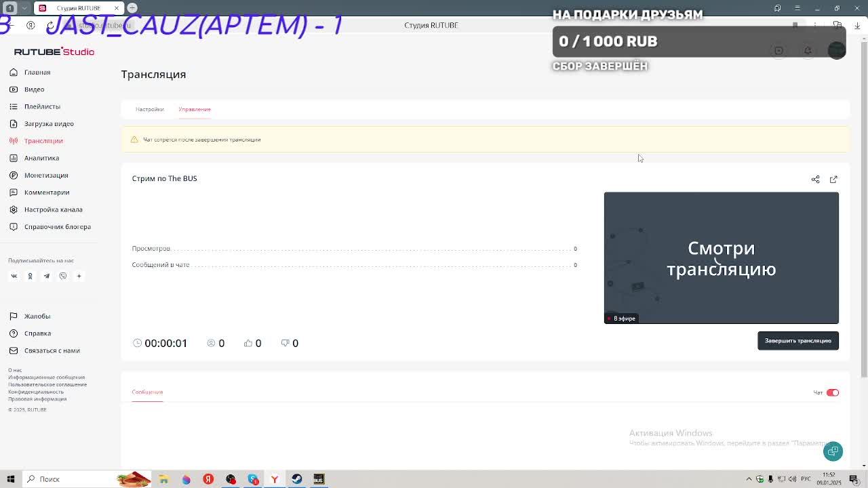Click the share stream icon
868x488 pixels.
tap(815, 180)
